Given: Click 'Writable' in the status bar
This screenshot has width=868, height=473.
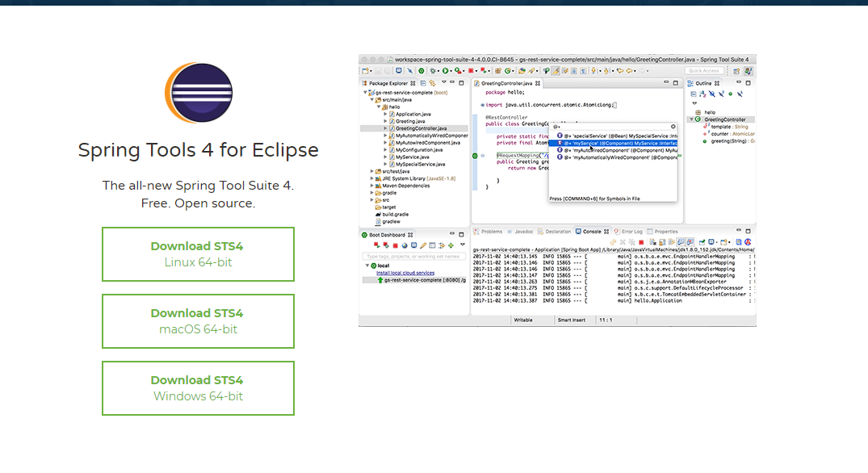Looking at the screenshot, I should pos(523,320).
